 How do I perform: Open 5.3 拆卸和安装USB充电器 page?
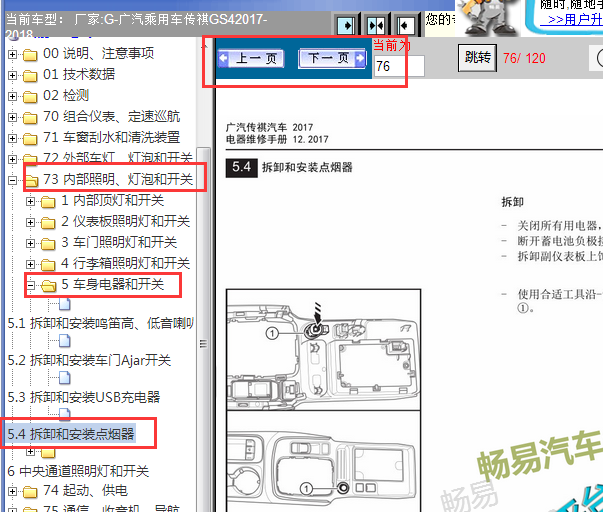pos(84,397)
